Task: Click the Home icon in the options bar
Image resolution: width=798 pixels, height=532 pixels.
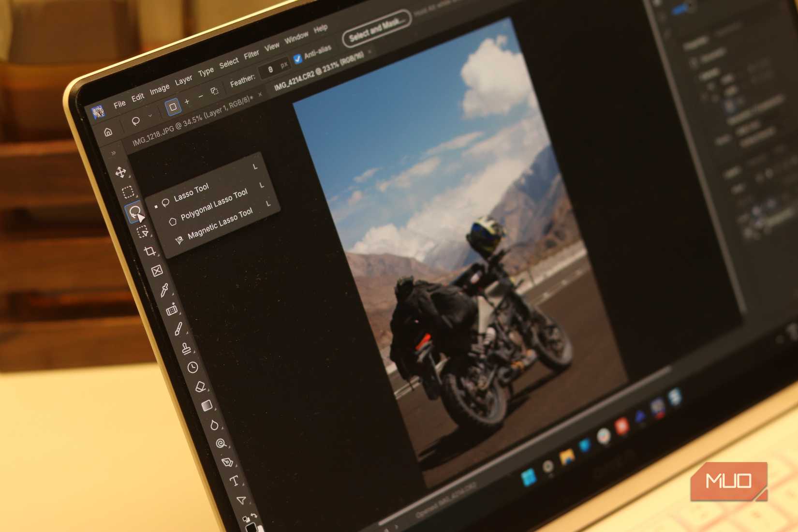Action: (x=108, y=132)
